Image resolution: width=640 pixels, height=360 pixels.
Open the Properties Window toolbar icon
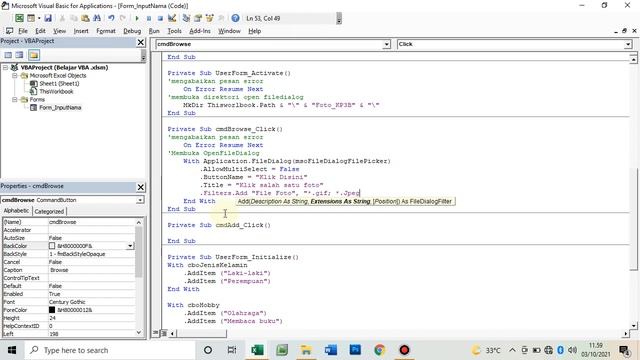coord(198,18)
